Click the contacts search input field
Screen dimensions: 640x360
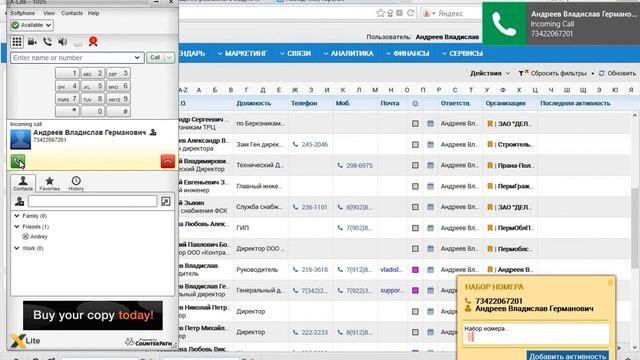[93, 201]
